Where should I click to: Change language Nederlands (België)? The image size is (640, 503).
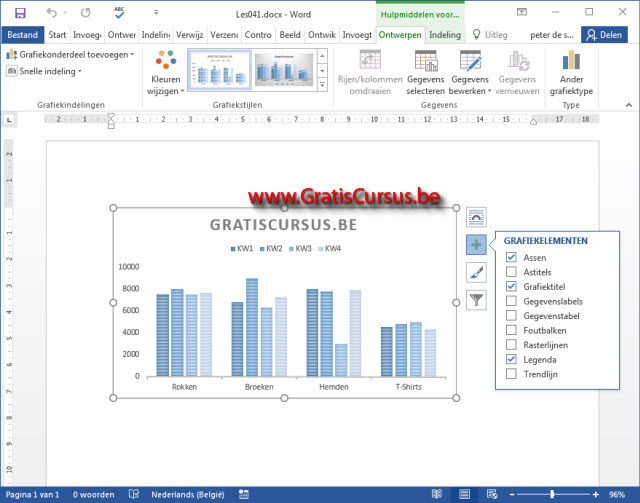tap(188, 494)
